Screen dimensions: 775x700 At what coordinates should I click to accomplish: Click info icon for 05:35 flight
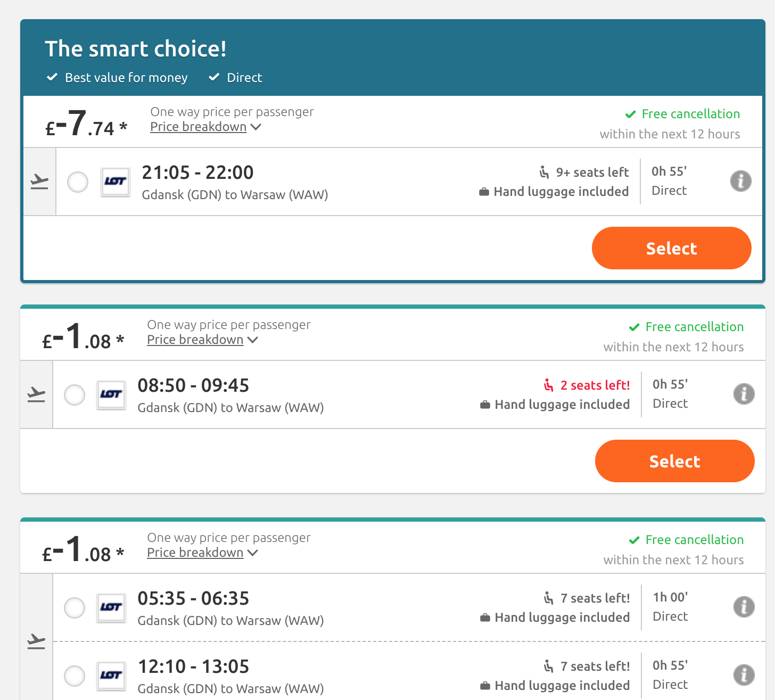[x=744, y=607]
